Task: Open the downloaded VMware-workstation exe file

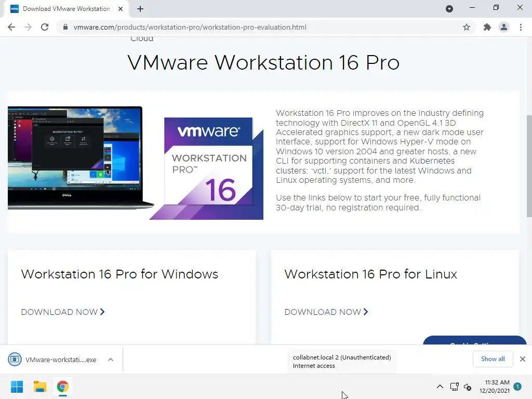Action: pyautogui.click(x=61, y=360)
